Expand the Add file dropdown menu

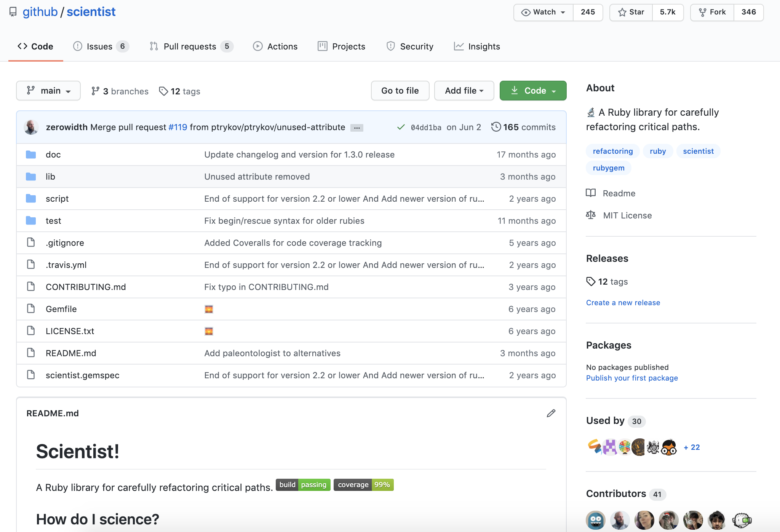click(x=465, y=91)
